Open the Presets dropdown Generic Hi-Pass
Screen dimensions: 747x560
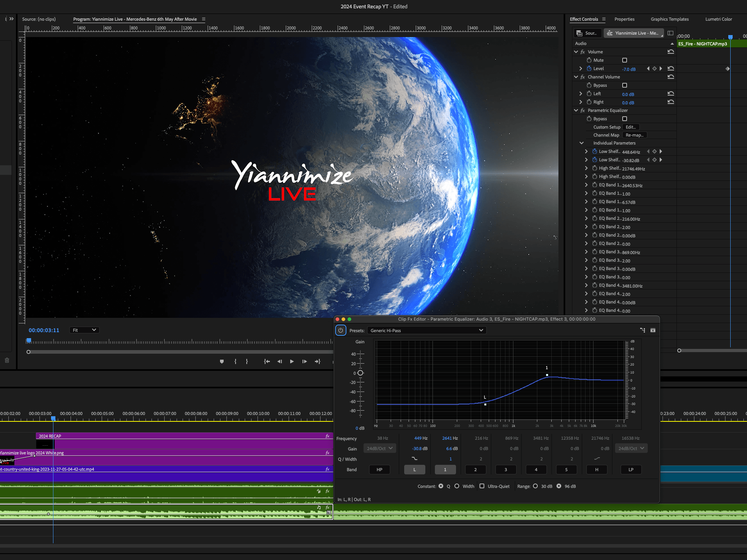427,330
